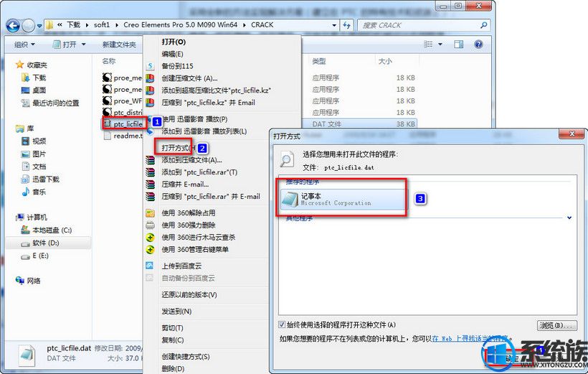Select 下载 under favorites

click(34, 78)
